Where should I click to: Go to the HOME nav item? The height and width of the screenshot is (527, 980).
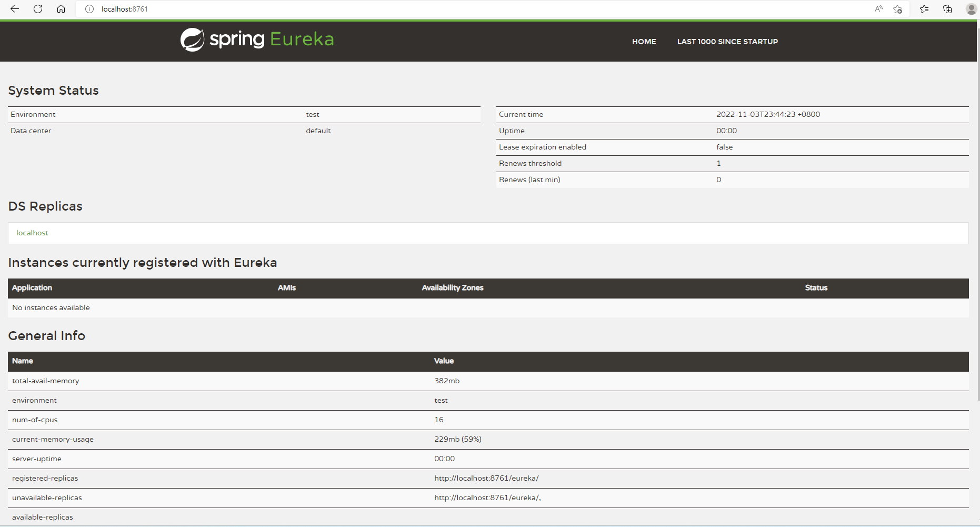click(x=644, y=42)
